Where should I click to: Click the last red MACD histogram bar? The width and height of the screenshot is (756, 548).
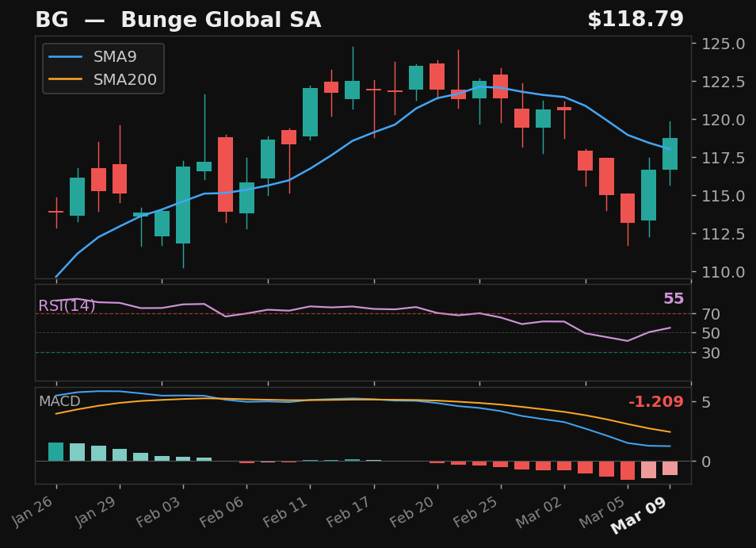[x=670, y=469]
